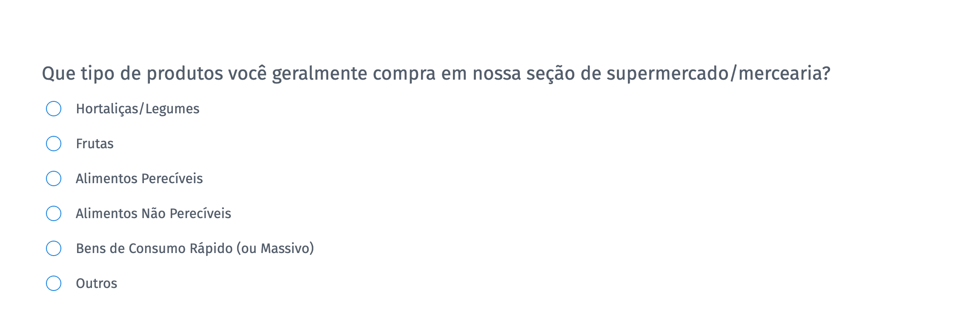Click the Alimentos Não Perecíveis label text
The height and width of the screenshot is (328, 980).
click(153, 213)
